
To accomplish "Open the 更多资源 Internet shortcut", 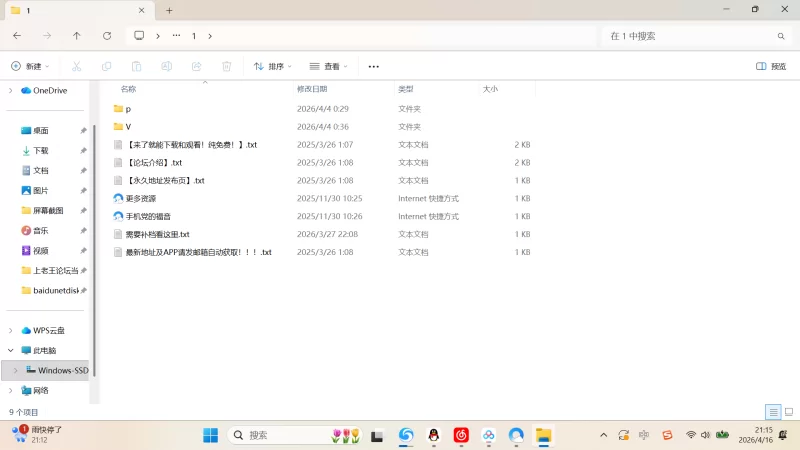I will pos(140,198).
